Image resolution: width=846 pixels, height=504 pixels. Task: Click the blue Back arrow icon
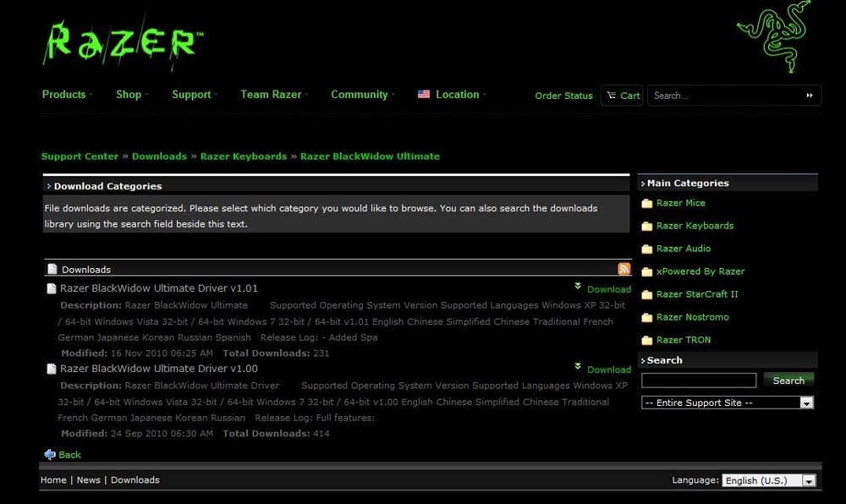click(x=50, y=454)
